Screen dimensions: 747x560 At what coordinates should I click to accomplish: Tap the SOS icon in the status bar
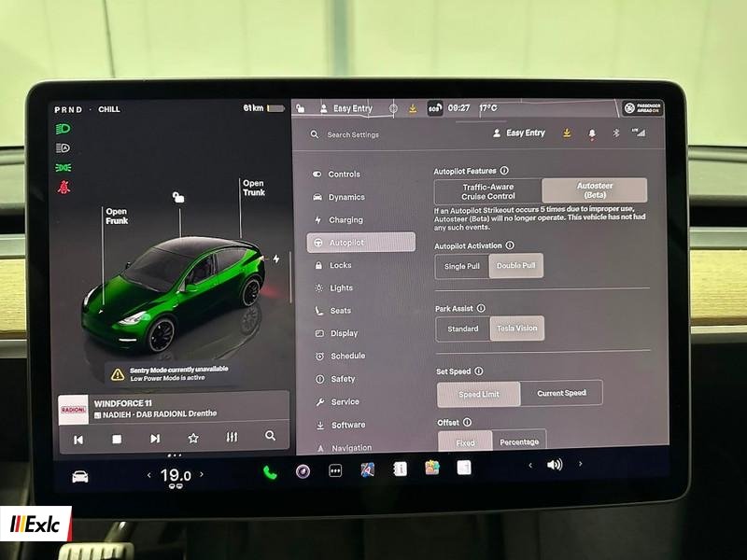tap(434, 108)
